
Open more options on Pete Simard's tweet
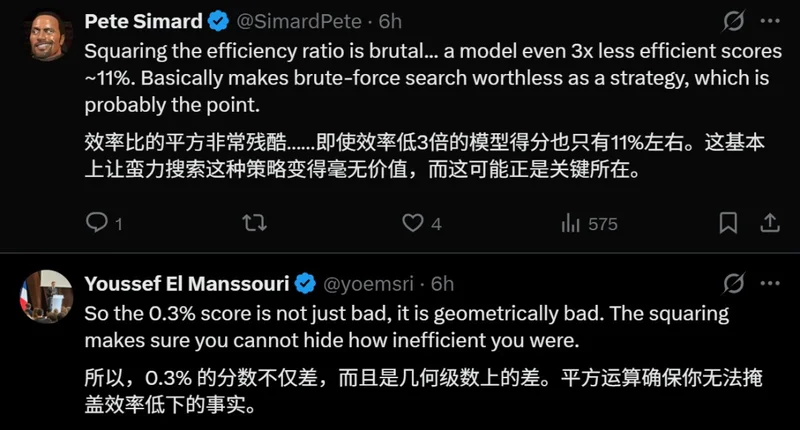point(769,21)
